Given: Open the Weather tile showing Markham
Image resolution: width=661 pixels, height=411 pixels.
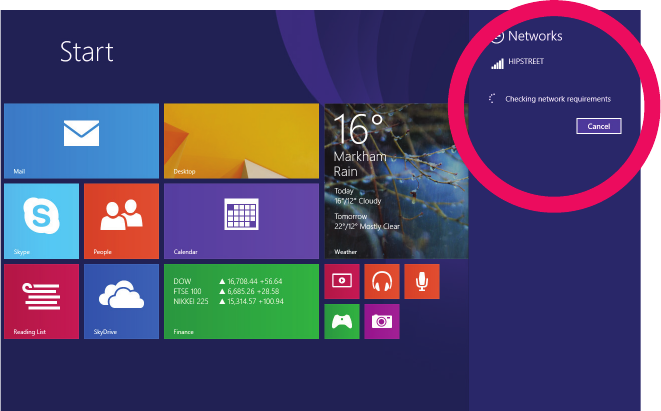Looking at the screenshot, I should (x=396, y=181).
